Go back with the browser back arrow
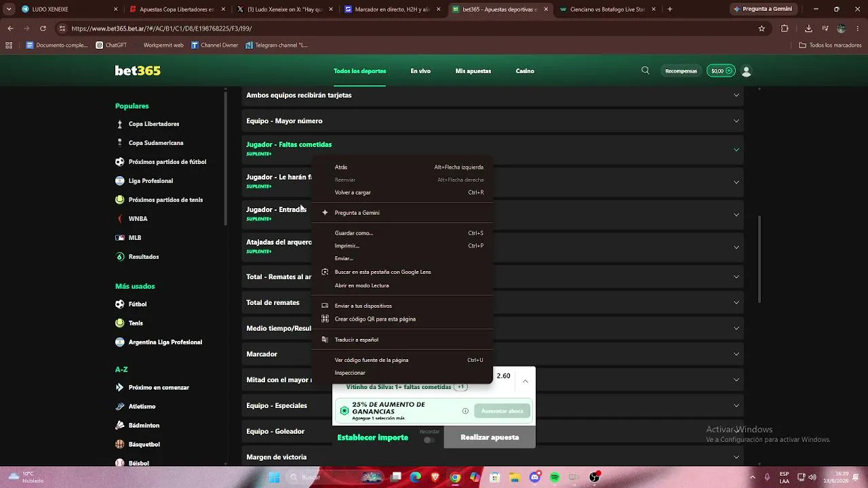Image resolution: width=868 pixels, height=488 pixels. point(10,28)
